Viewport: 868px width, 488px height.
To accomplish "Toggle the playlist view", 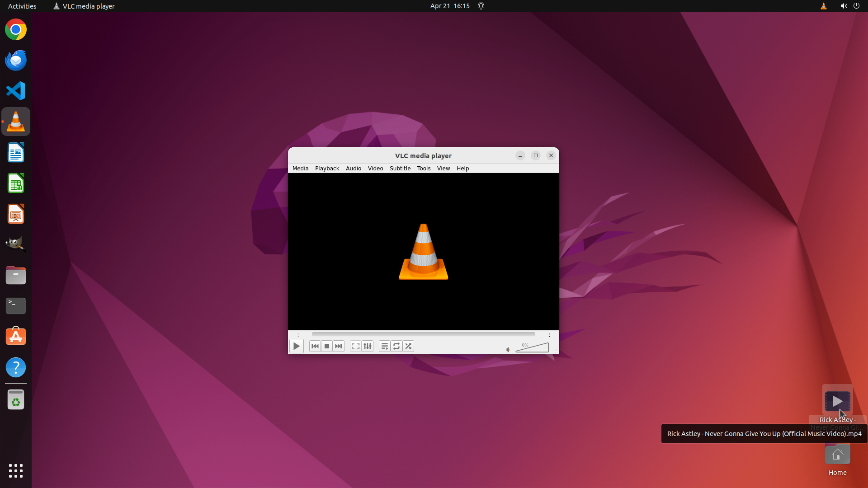I will pyautogui.click(x=385, y=346).
